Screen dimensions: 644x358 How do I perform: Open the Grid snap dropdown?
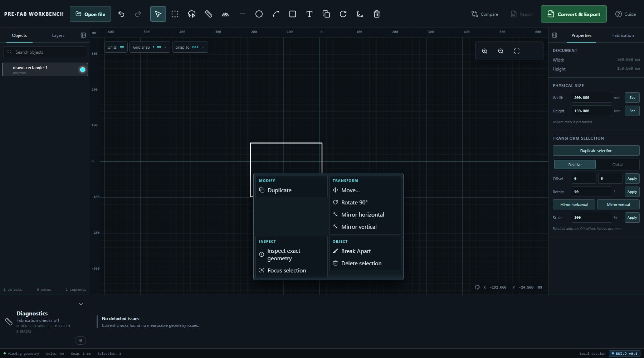(x=150, y=47)
